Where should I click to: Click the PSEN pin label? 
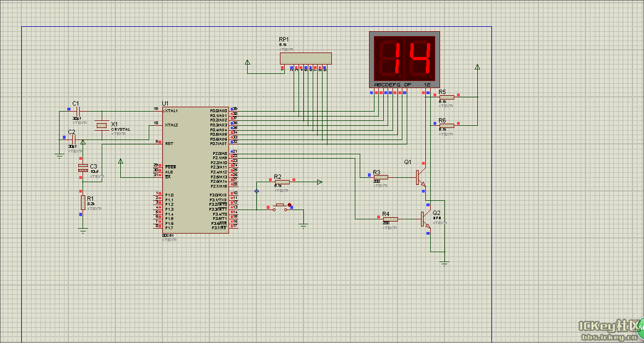170,167
